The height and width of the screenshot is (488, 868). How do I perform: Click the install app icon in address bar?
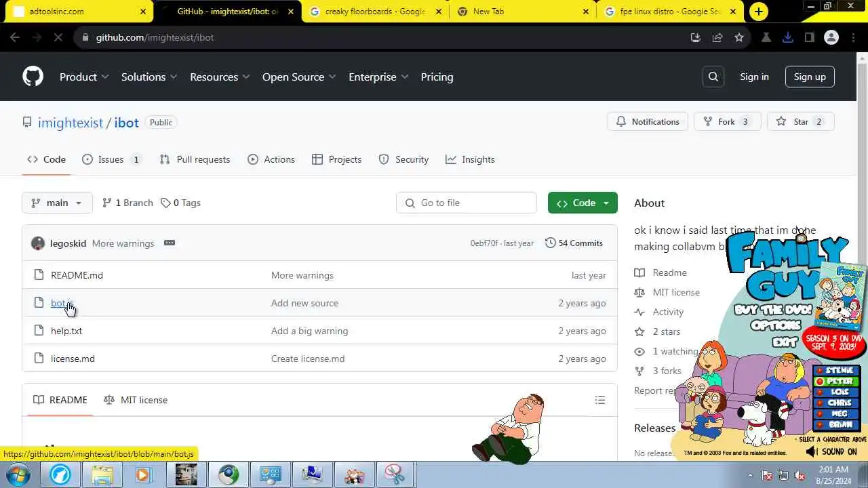(x=696, y=37)
